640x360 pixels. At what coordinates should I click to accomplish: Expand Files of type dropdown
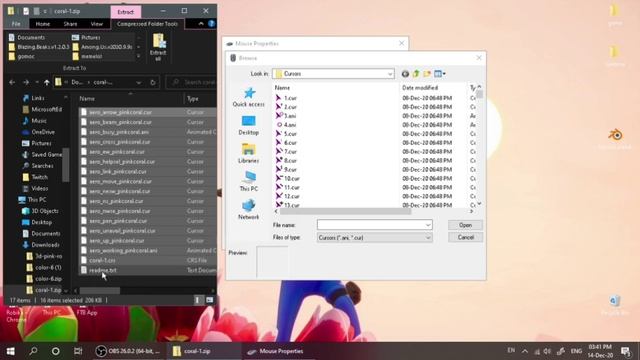point(427,238)
